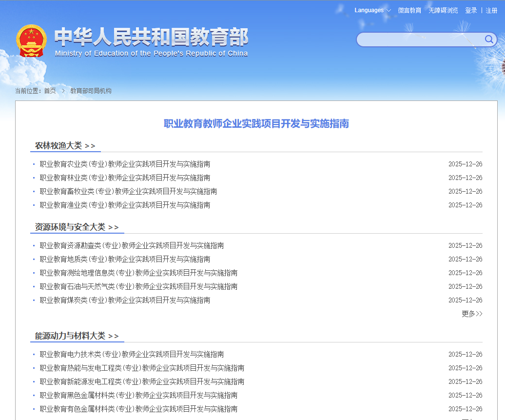The height and width of the screenshot is (420, 505).
Task: Go to 首页 in breadcrumb
Action: point(50,91)
